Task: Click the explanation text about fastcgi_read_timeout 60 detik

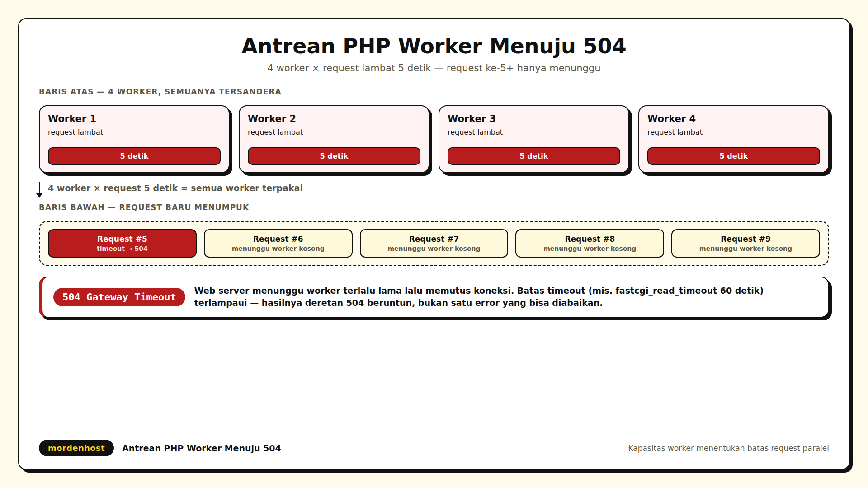Action: click(479, 297)
